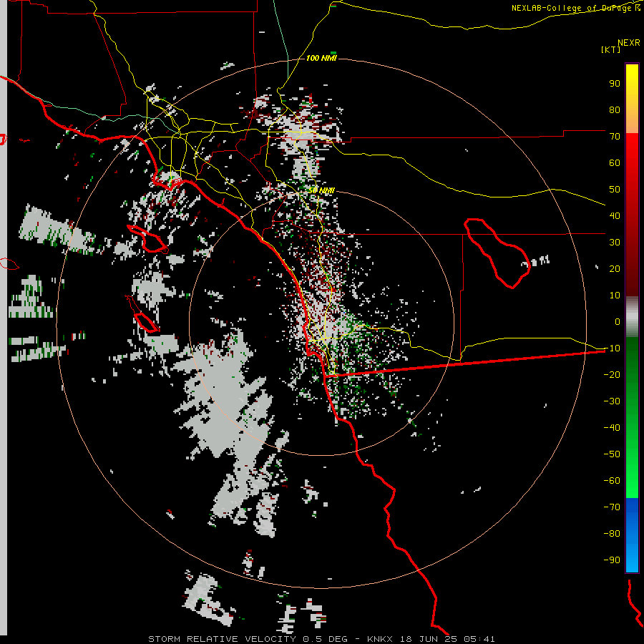This screenshot has height=644, width=644.
Task: Click the -20 value on velocity scale
Action: coord(612,374)
